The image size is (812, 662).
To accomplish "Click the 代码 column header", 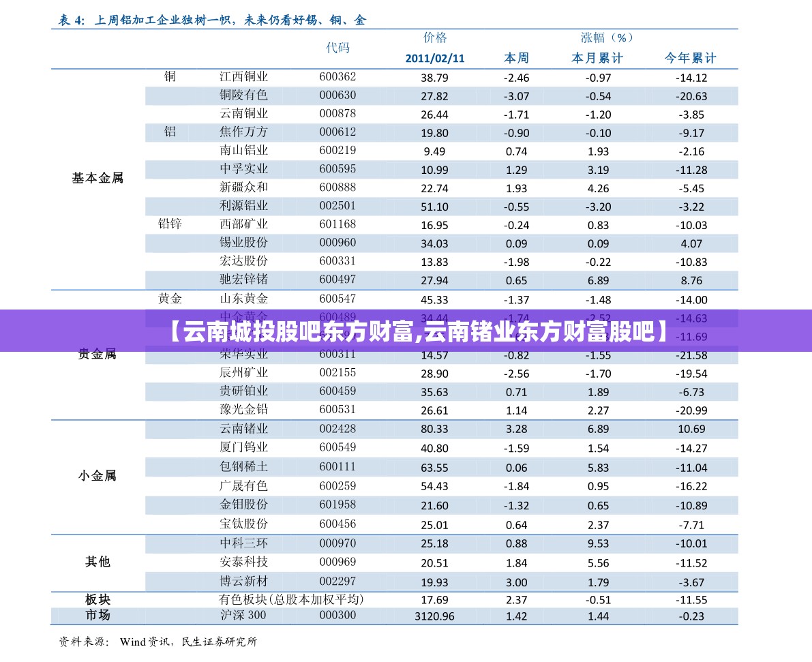I will point(337,48).
